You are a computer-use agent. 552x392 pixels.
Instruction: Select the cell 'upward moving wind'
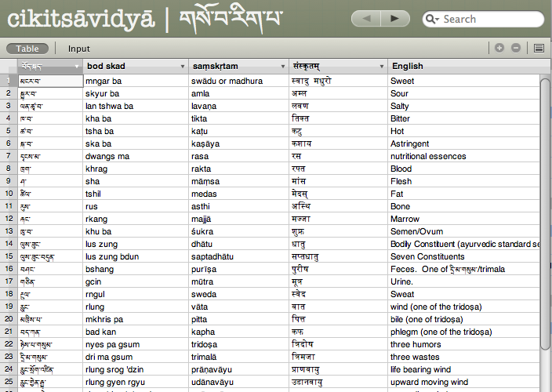coord(463,382)
